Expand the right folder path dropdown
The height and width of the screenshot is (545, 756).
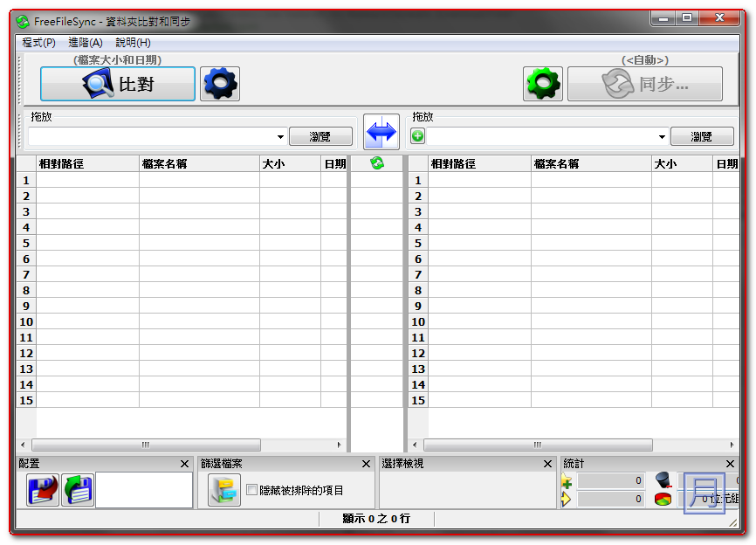click(x=663, y=137)
